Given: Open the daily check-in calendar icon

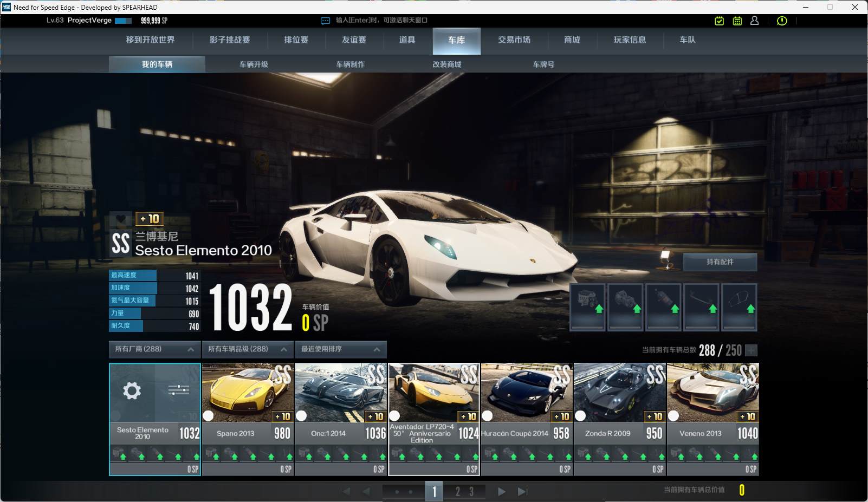Looking at the screenshot, I should pos(719,21).
